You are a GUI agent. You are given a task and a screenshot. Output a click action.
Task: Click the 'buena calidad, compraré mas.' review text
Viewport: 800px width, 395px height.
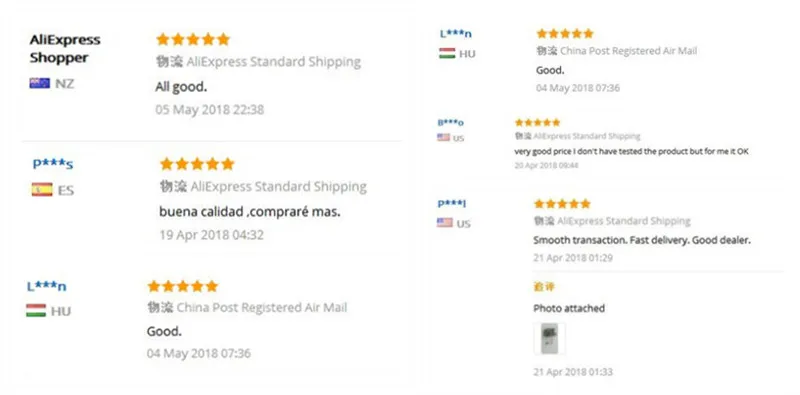click(x=249, y=211)
